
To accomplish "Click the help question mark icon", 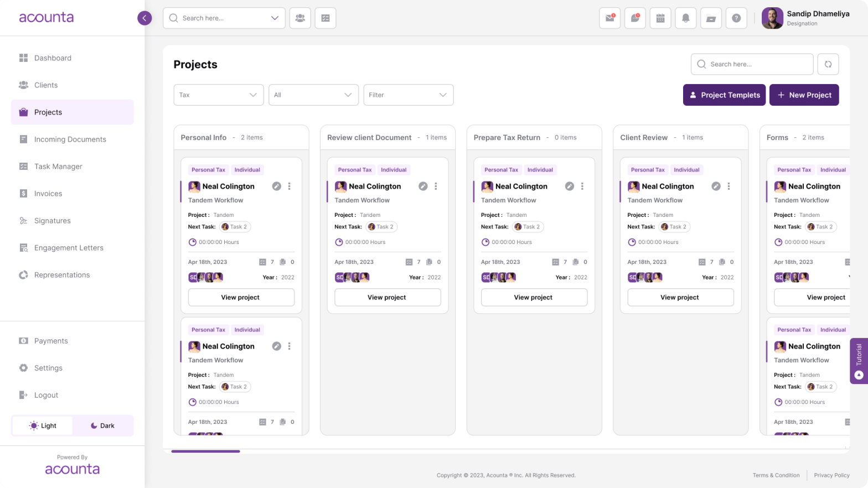I will (x=736, y=18).
